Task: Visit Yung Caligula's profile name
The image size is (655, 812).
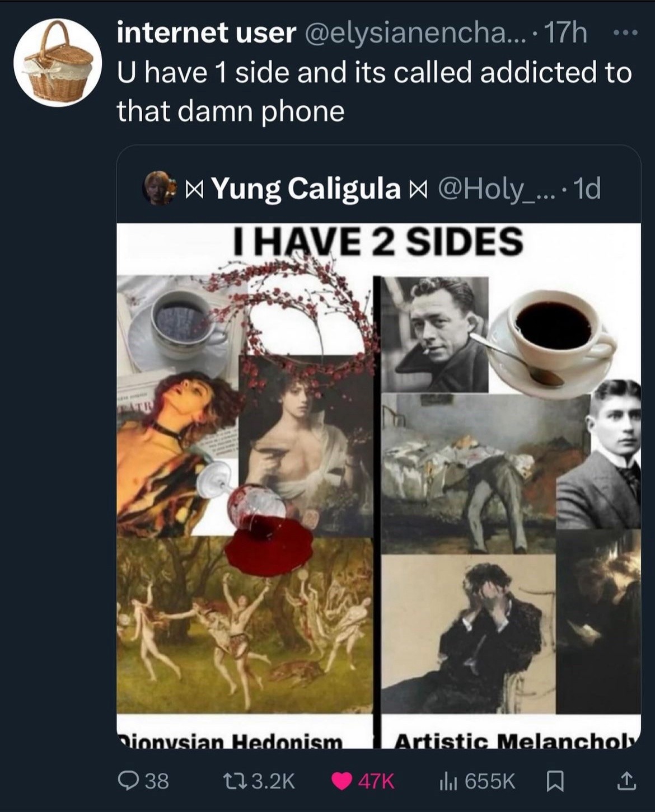Action: pos(306,189)
